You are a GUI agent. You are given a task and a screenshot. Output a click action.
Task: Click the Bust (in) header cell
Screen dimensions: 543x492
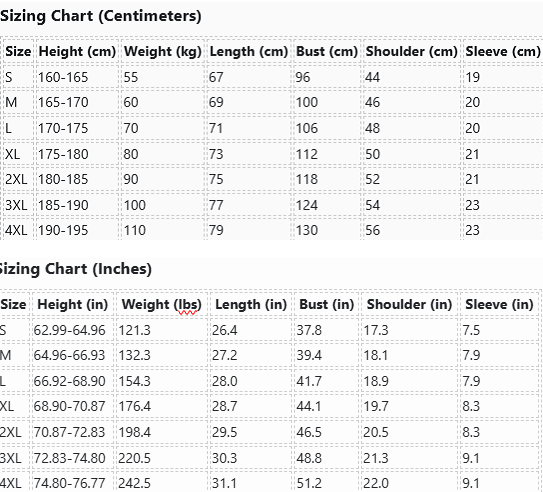coord(327,305)
